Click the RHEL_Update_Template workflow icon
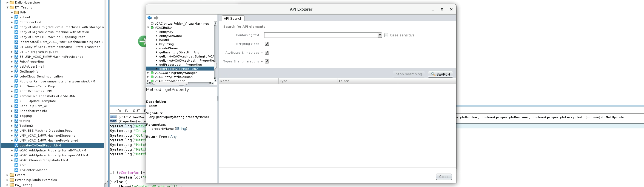Viewport: 644px width, 187px height. point(16,101)
